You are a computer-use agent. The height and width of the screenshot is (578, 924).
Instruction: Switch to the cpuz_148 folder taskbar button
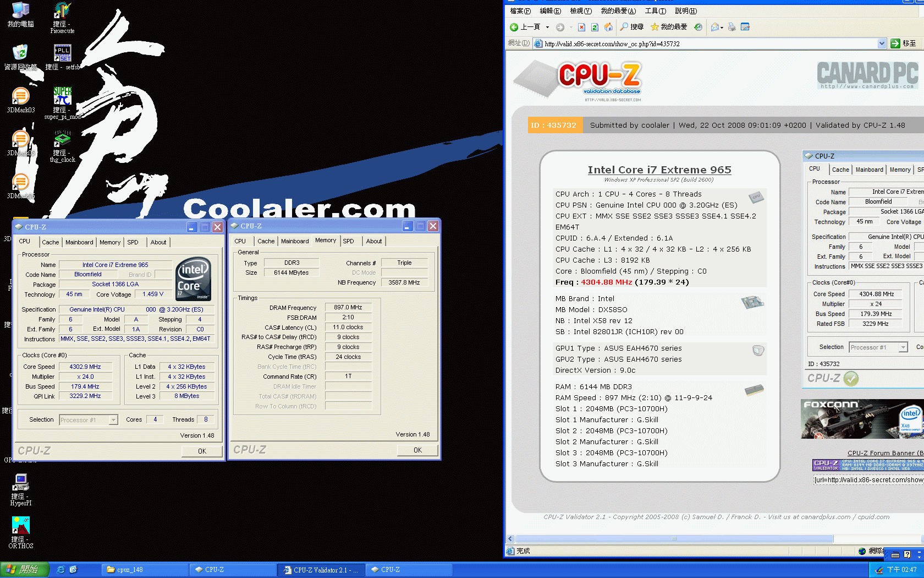(145, 570)
